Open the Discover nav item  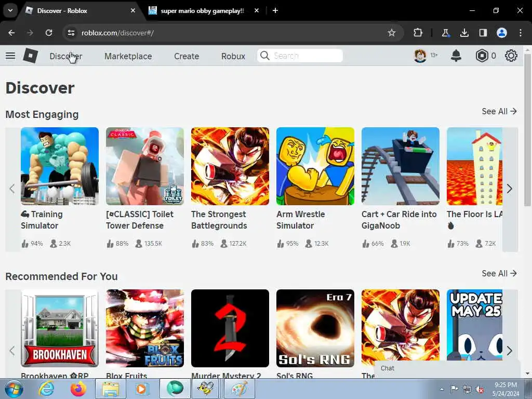tap(66, 56)
